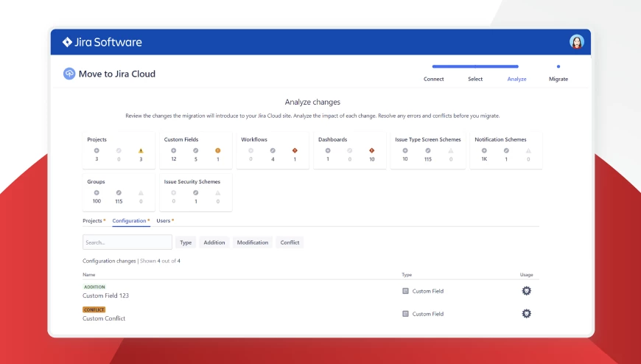Click the Custom Conflict type icon
Image resolution: width=641 pixels, height=364 pixels.
(405, 314)
